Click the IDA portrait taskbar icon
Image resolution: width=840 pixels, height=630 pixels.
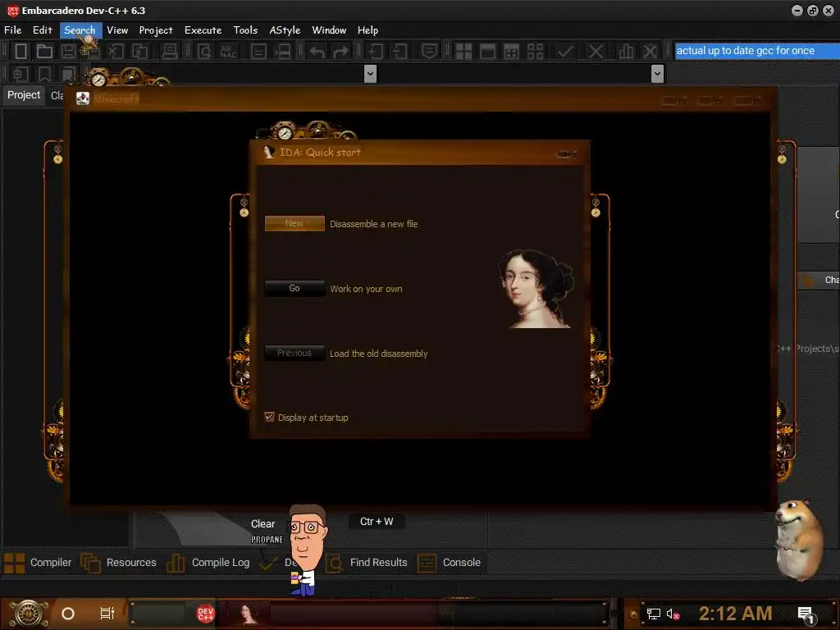(x=248, y=614)
